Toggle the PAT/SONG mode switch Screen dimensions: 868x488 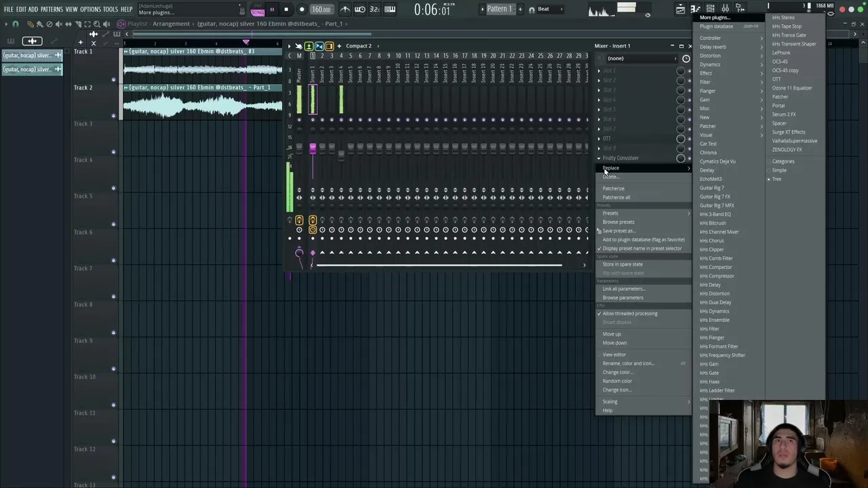pos(258,10)
